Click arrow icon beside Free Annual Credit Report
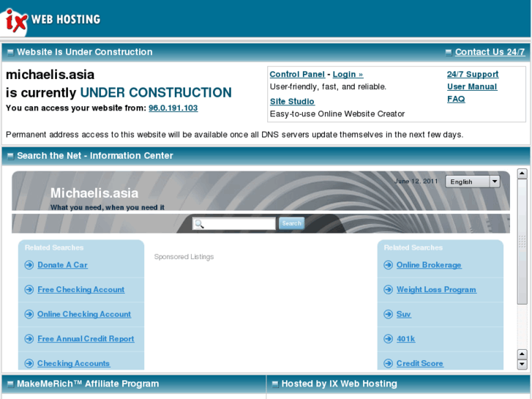The width and height of the screenshot is (532, 399). point(29,339)
